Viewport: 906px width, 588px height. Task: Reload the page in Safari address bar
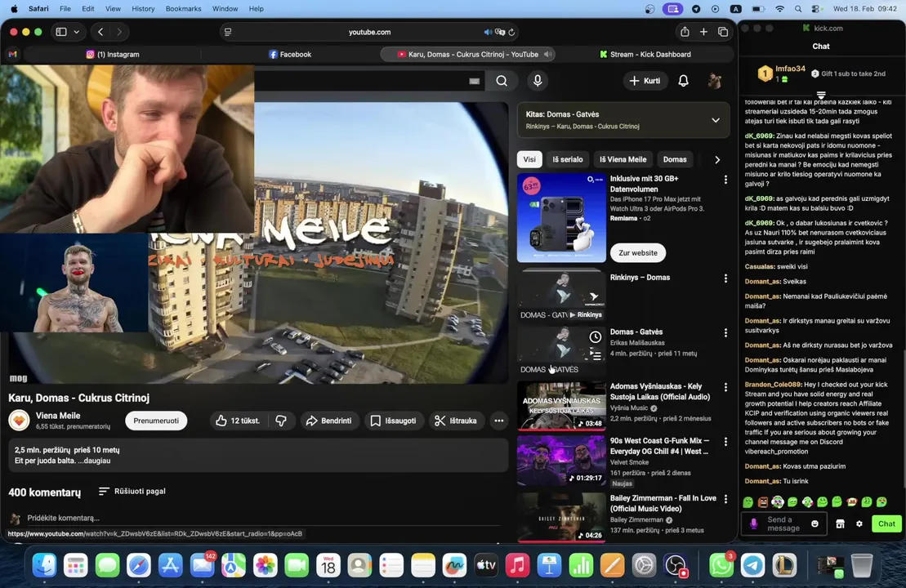[x=511, y=33]
